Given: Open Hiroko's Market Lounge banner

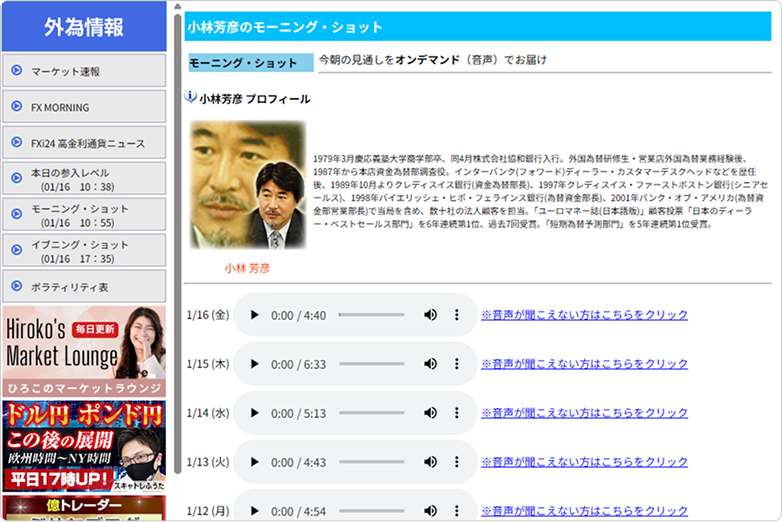Looking at the screenshot, I should [84, 351].
